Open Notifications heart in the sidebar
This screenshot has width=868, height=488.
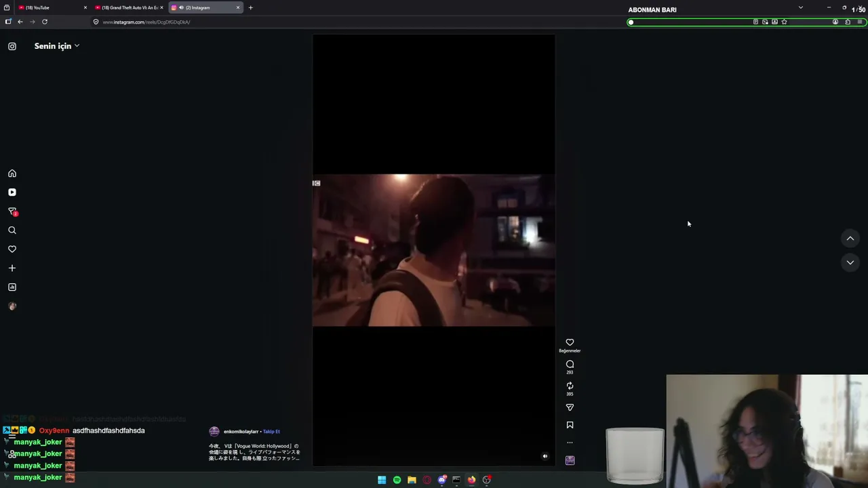[12, 249]
